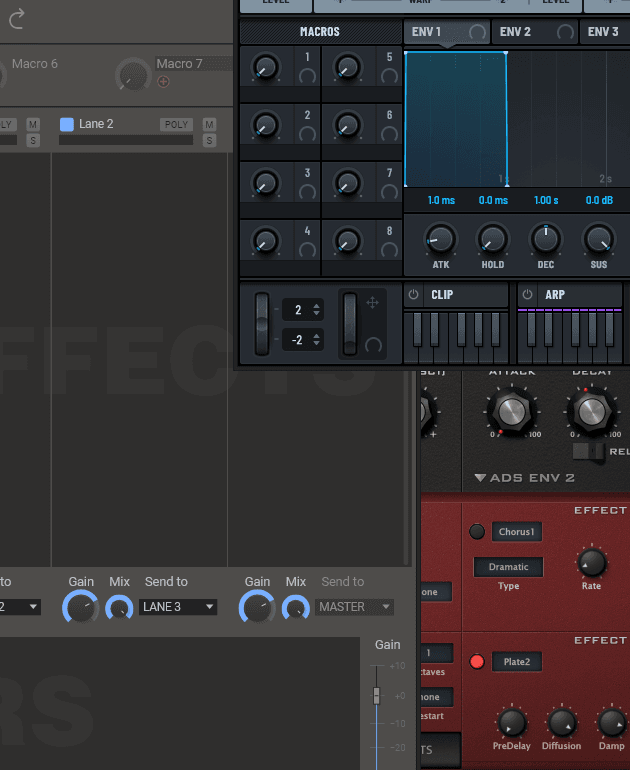Viewport: 630px width, 770px height.
Task: Adjust the ATK envelope knob
Action: pos(440,239)
